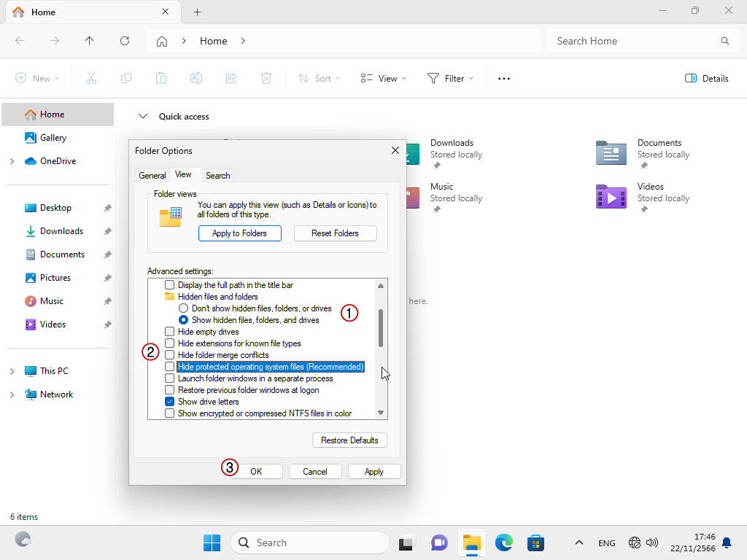Viewport: 747px width, 560px height.
Task: Expand the This PC tree node
Action: tap(12, 371)
